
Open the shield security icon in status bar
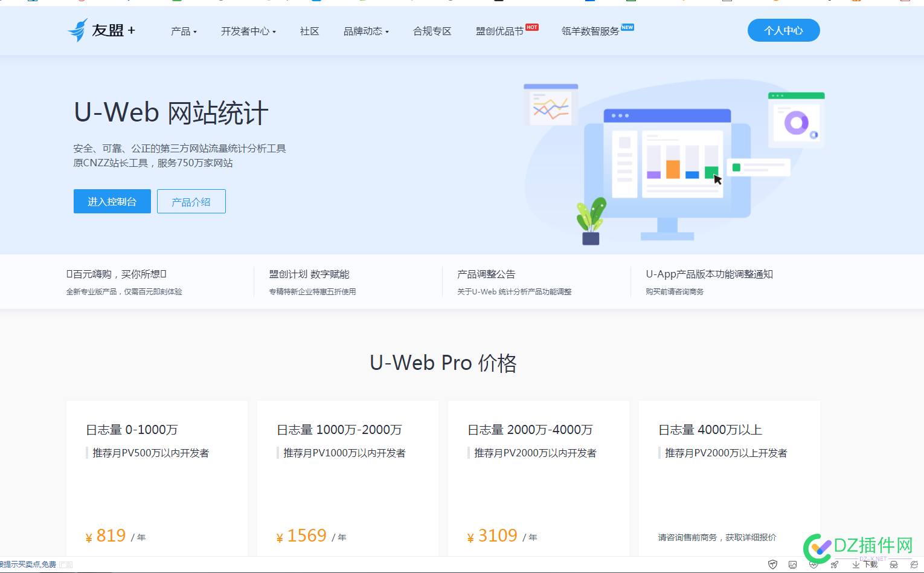[772, 565]
